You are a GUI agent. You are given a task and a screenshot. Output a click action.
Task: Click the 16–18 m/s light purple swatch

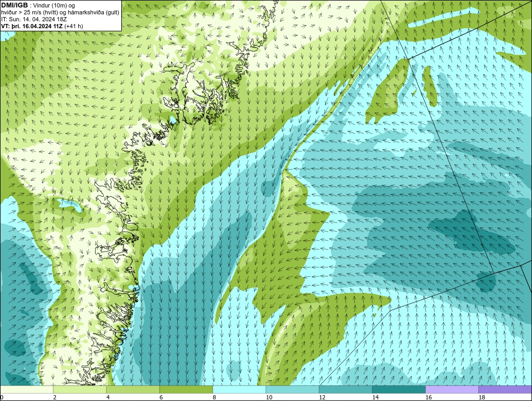point(452,389)
